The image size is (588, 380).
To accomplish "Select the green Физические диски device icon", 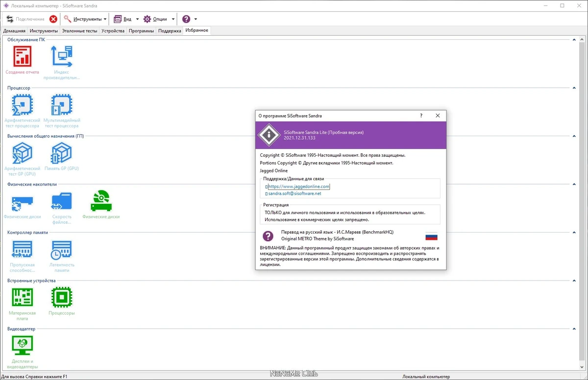I will (x=101, y=201).
